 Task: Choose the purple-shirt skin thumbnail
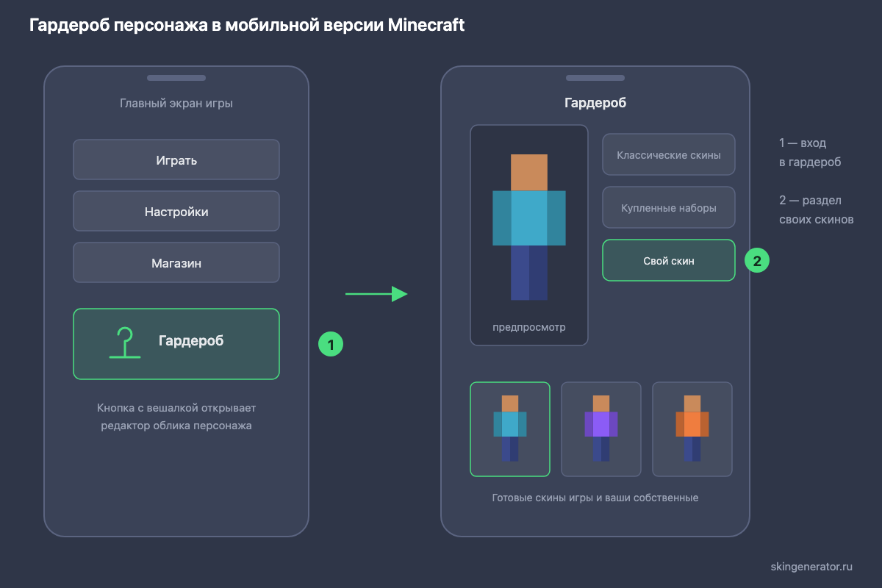tap(601, 429)
